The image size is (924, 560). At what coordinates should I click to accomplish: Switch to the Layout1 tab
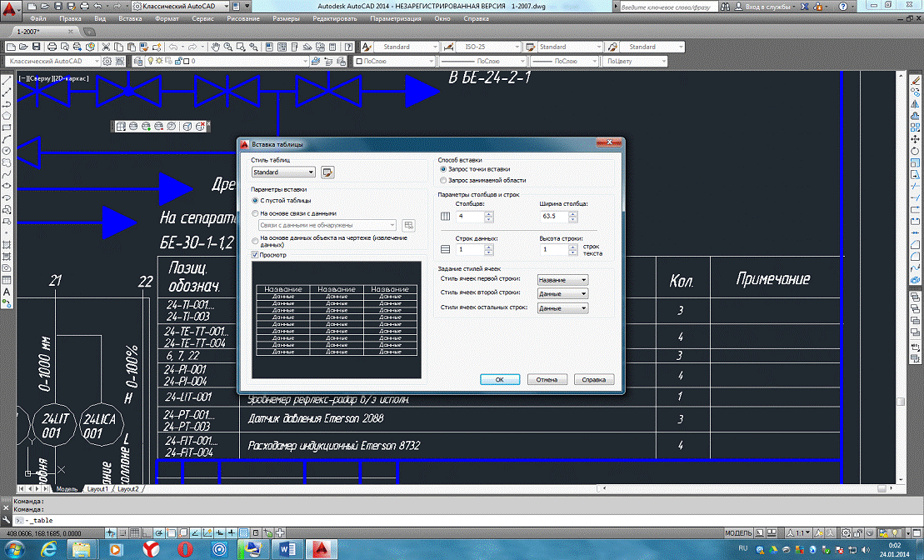98,489
